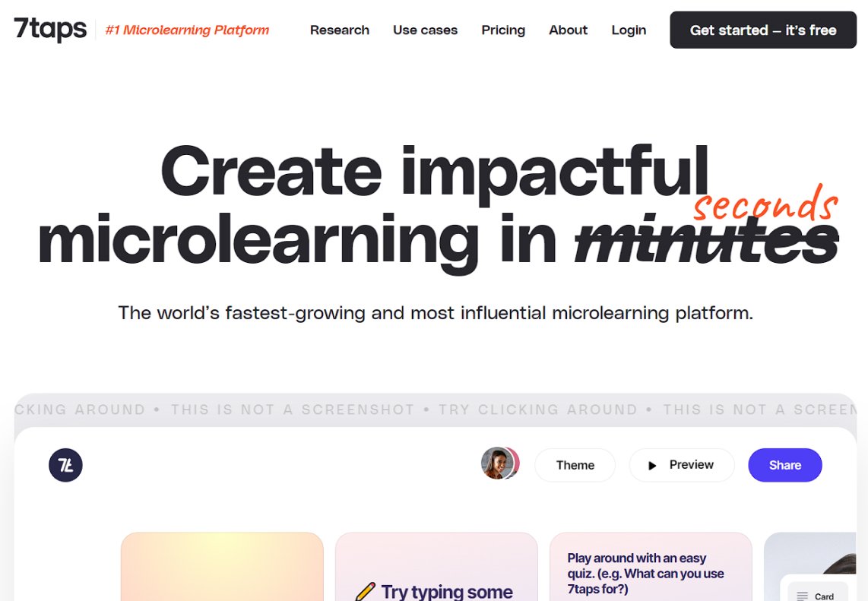Open the Theme button
The height and width of the screenshot is (601, 868).
click(x=575, y=465)
